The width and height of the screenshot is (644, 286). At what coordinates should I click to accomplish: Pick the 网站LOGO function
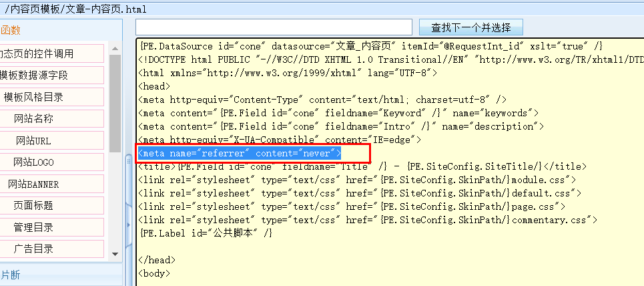click(x=33, y=162)
